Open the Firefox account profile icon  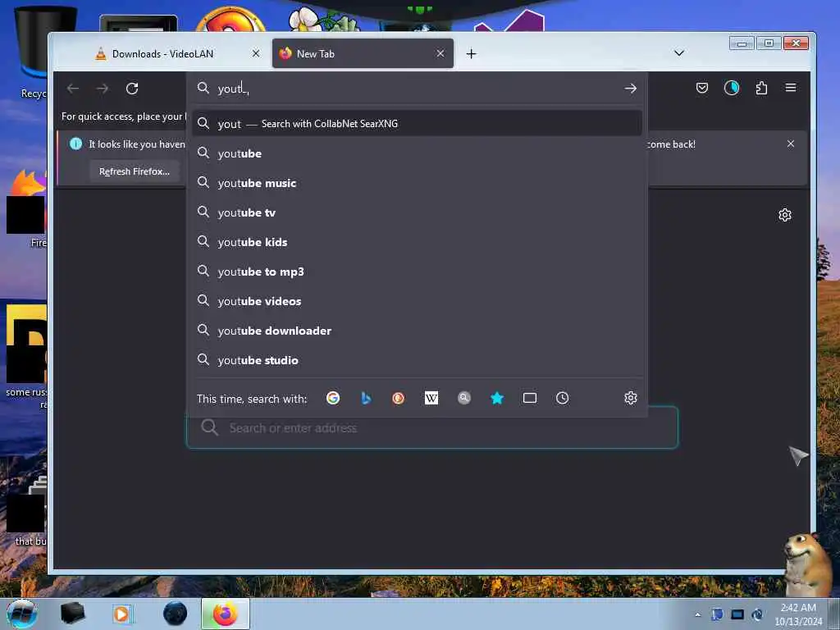[732, 88]
